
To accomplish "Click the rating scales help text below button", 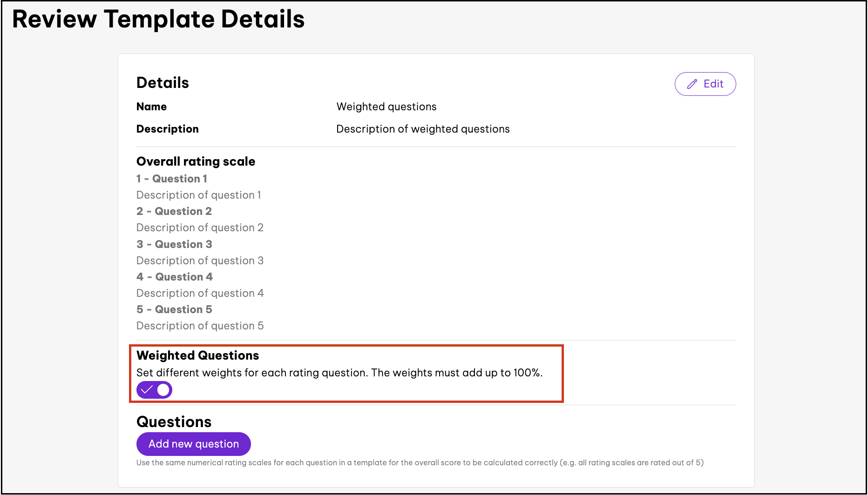I will tap(420, 462).
